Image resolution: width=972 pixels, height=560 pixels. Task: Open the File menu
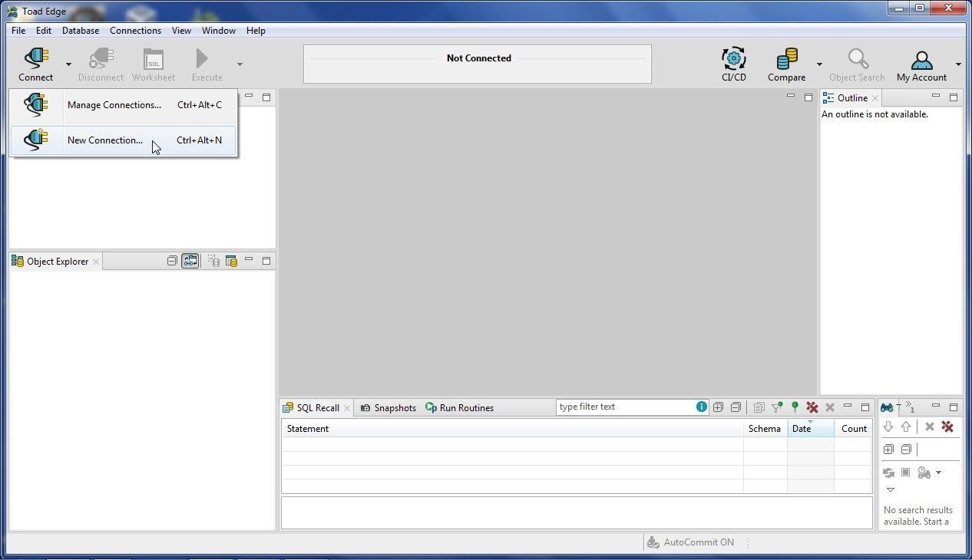[x=18, y=31]
